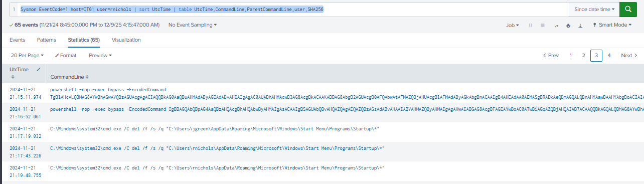Open the Preview dropdown

click(x=100, y=56)
